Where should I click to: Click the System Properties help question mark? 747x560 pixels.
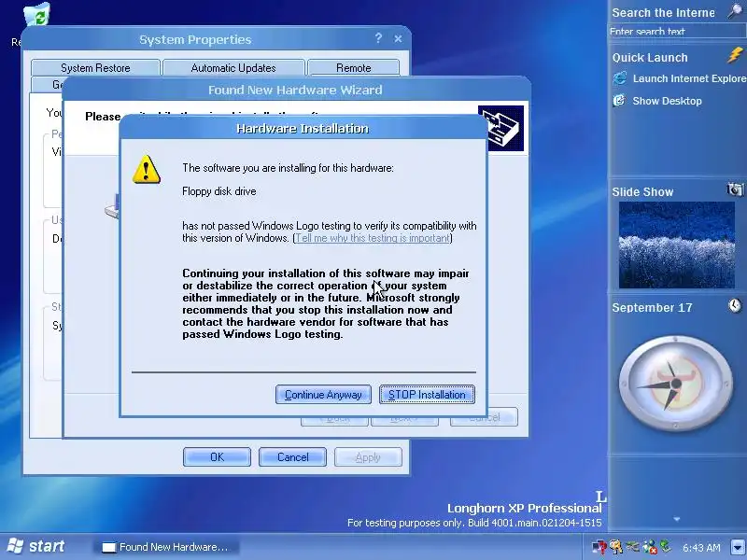[378, 38]
